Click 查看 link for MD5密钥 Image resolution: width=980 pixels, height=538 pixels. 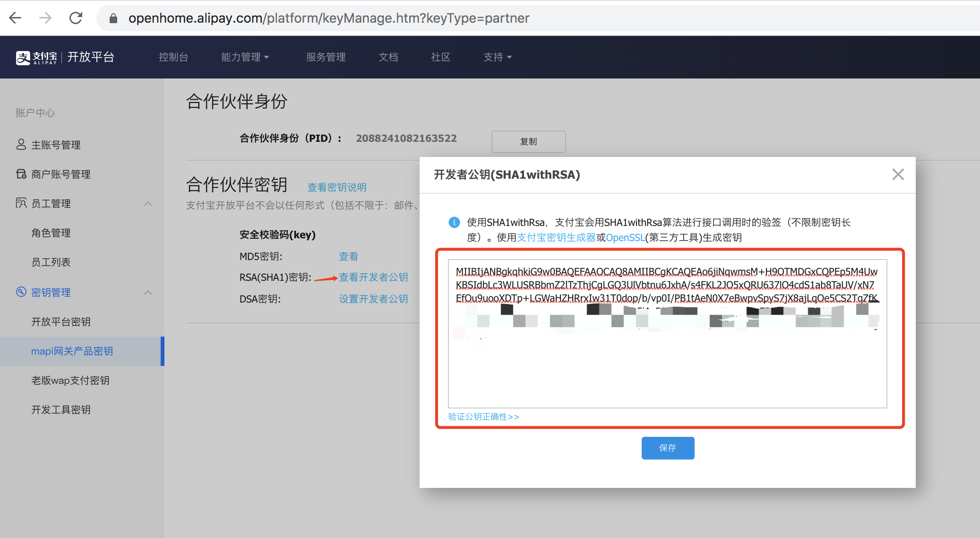tap(348, 256)
